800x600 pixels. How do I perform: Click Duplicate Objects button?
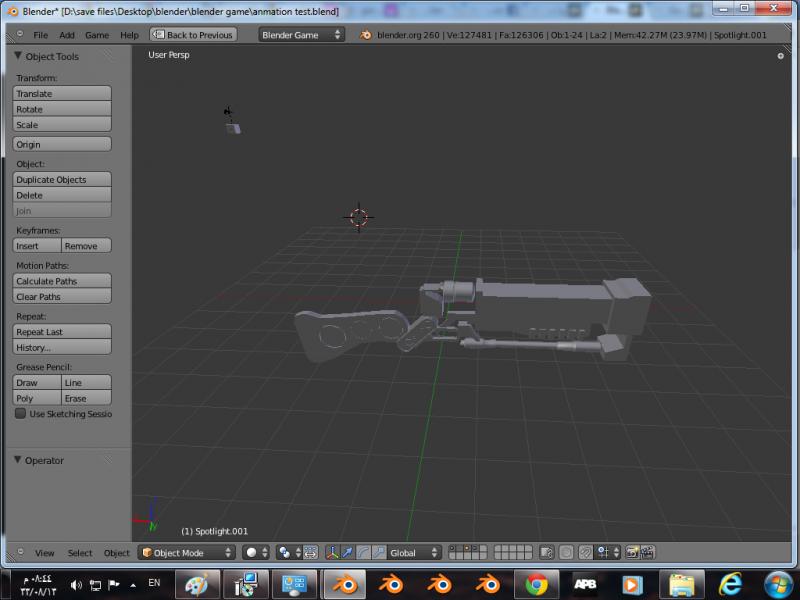pyautogui.click(x=62, y=180)
